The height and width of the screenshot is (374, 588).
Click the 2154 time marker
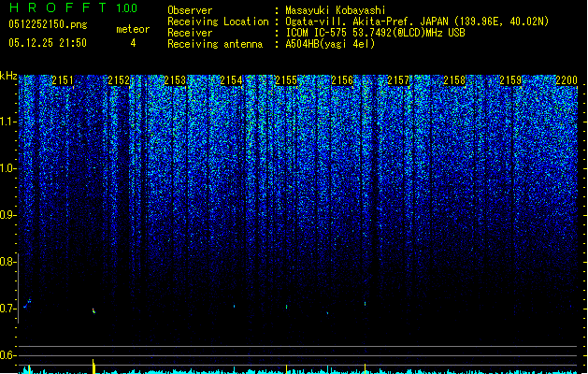coord(231,80)
